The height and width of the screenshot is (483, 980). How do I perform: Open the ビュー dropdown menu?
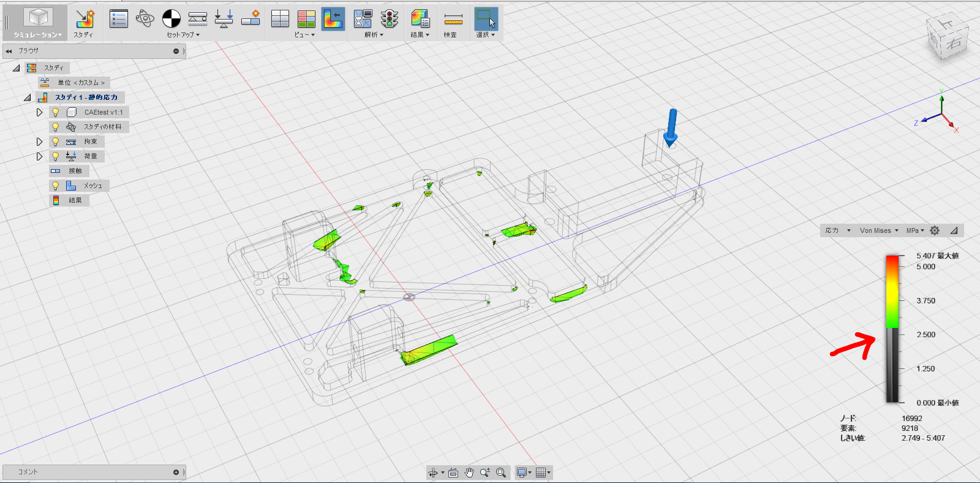click(304, 35)
